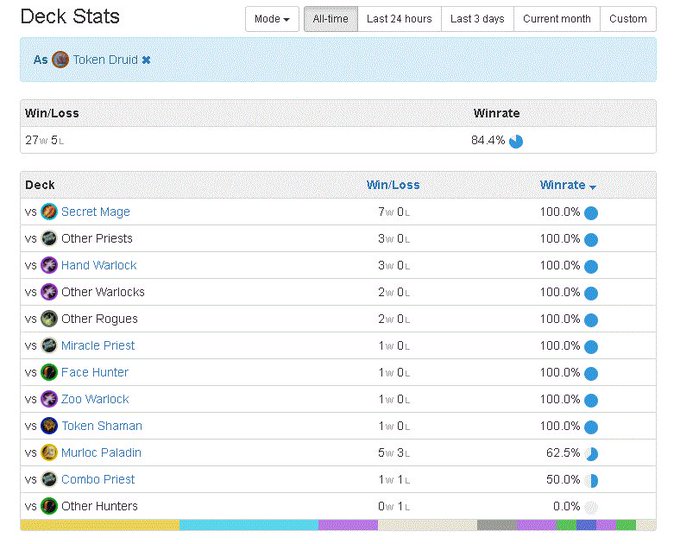Screen dimensions: 680x544
Task: Click the Murloc Paladin class icon
Action: pos(49,452)
